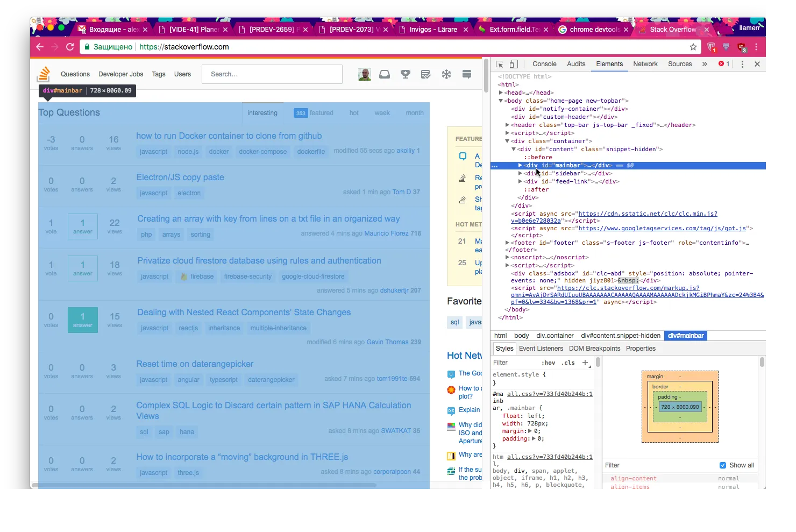The height and width of the screenshot is (532, 796).
Task: Open question about running Docker container
Action: point(229,136)
